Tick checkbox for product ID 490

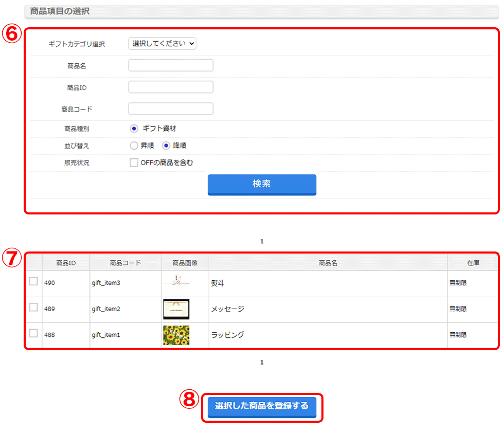33,281
